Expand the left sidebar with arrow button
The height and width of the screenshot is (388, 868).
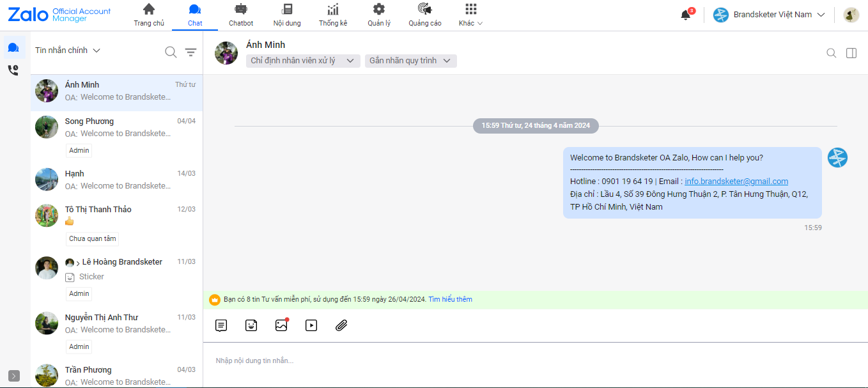pyautogui.click(x=14, y=376)
